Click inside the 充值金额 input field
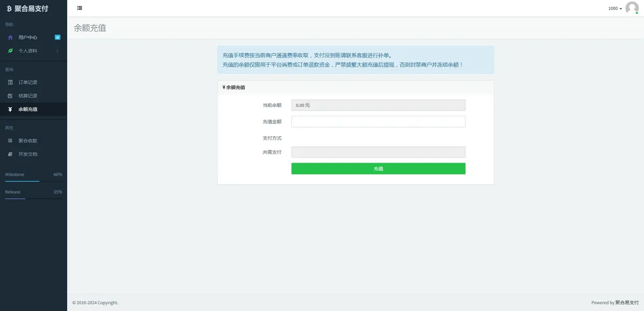The image size is (644, 311). [x=378, y=121]
